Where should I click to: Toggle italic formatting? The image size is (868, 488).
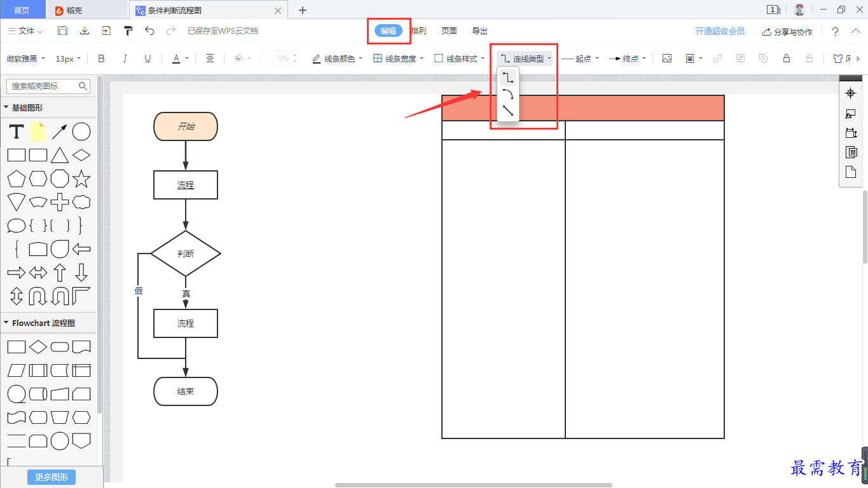click(125, 58)
